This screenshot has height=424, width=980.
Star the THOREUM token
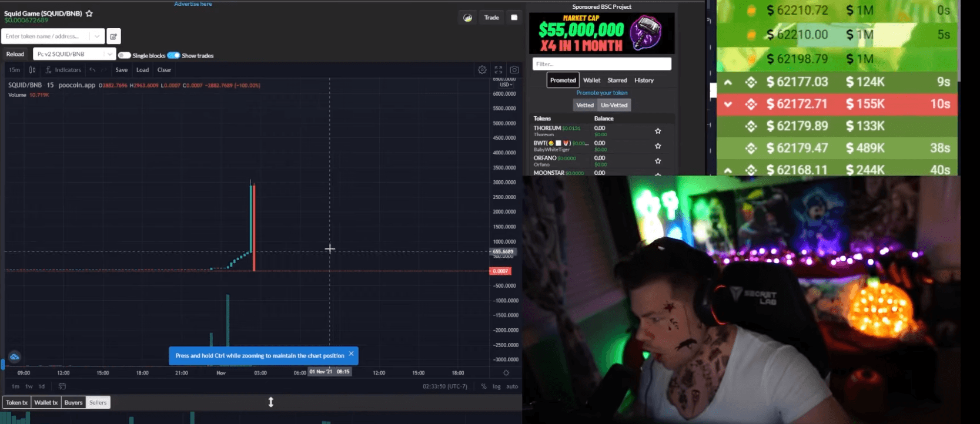tap(658, 131)
